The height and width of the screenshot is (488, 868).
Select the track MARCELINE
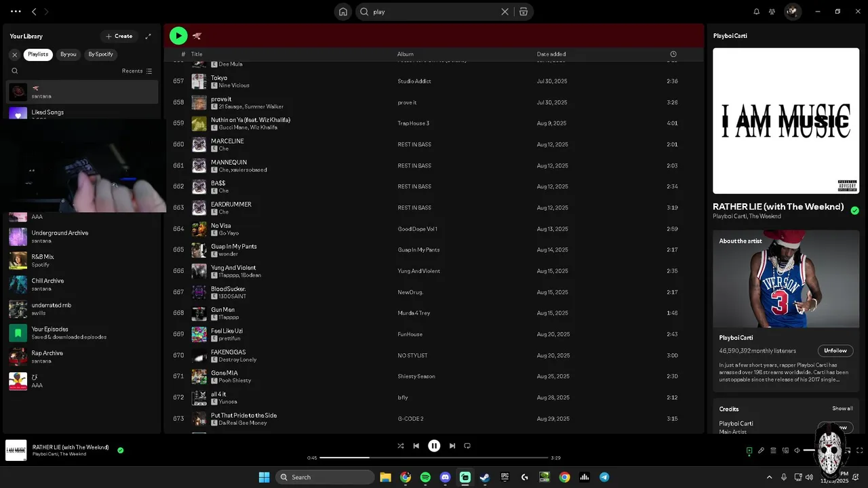click(434, 144)
